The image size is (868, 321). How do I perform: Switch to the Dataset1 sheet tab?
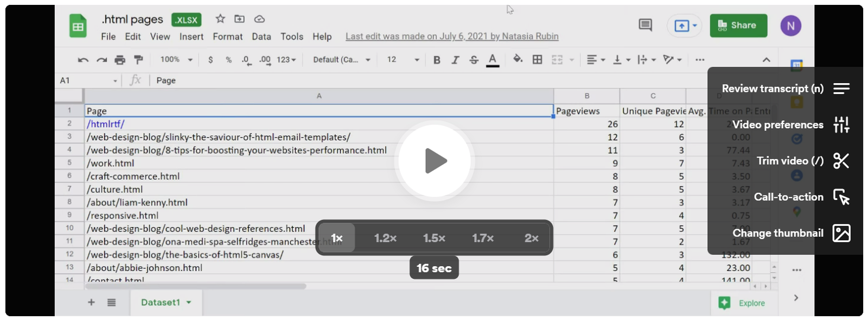[x=161, y=303]
